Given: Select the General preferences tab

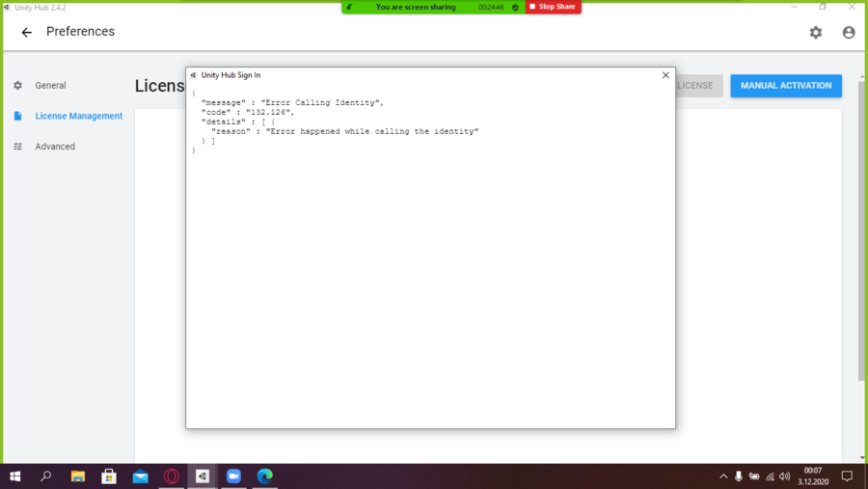Looking at the screenshot, I should [x=50, y=85].
